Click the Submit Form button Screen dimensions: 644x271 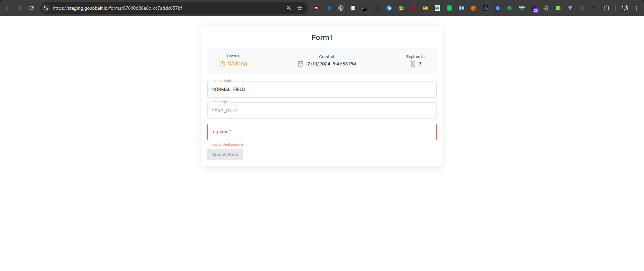(225, 154)
